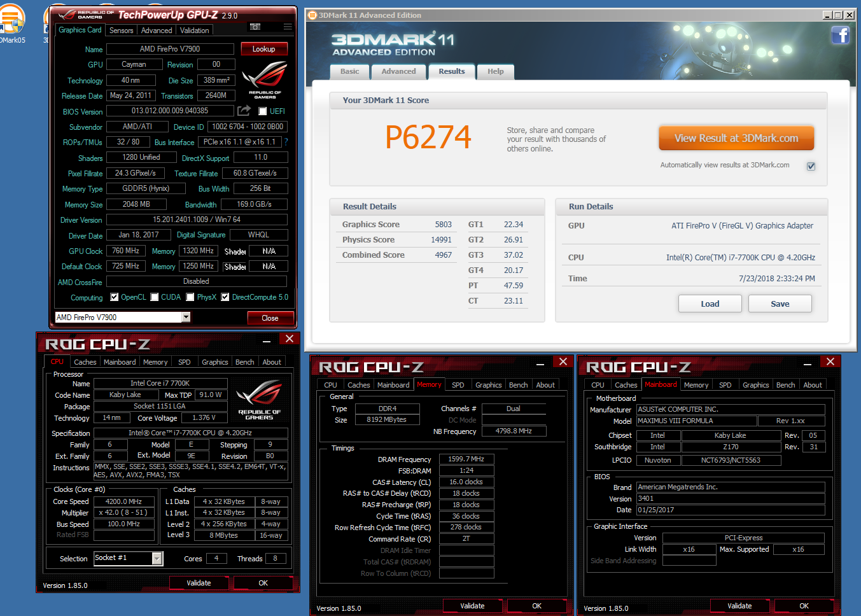Click the ROG logo in CPU-Z CPU window
The height and width of the screenshot is (616, 861).
tap(260, 400)
